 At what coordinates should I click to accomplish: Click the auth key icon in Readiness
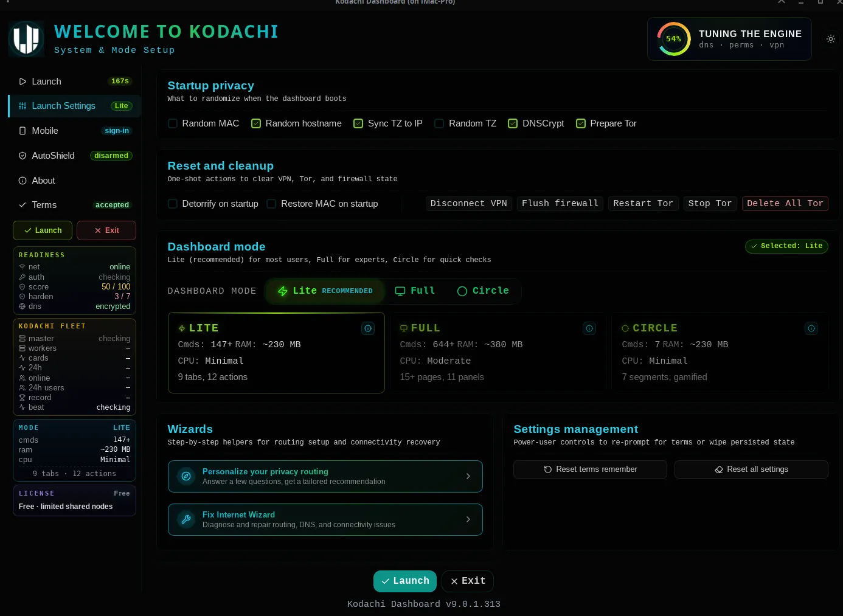point(23,277)
